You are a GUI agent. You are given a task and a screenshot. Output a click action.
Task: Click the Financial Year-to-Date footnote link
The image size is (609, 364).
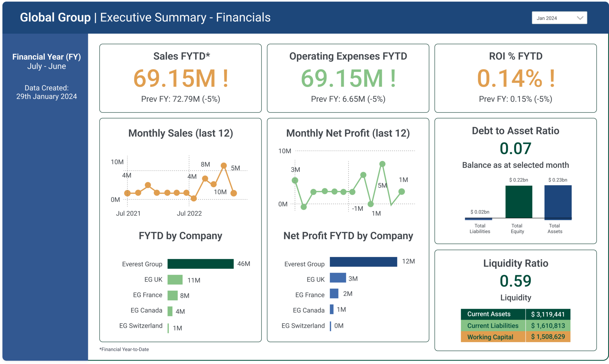[x=124, y=349]
